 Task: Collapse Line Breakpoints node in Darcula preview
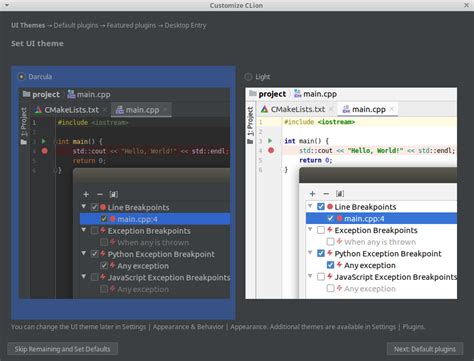pos(84,207)
